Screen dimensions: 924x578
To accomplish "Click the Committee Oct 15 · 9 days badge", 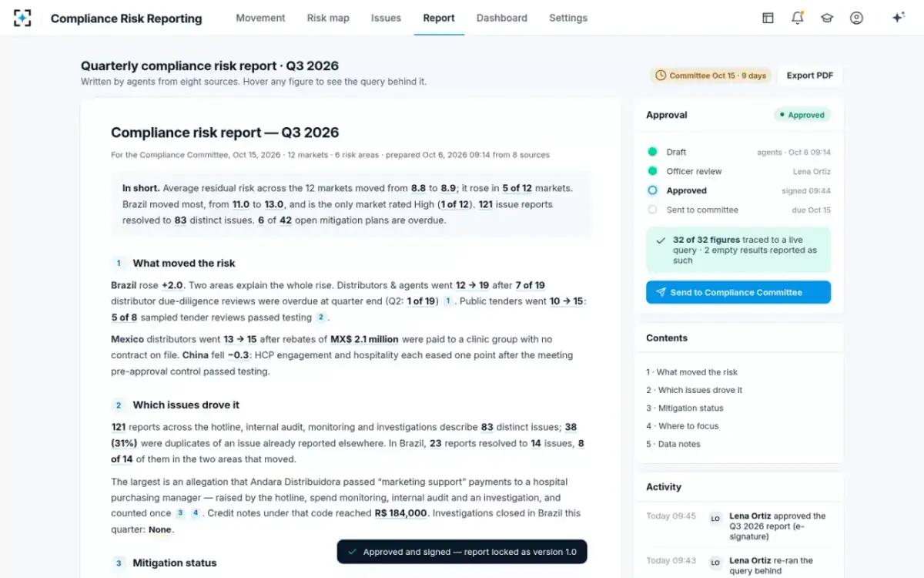I will [711, 76].
